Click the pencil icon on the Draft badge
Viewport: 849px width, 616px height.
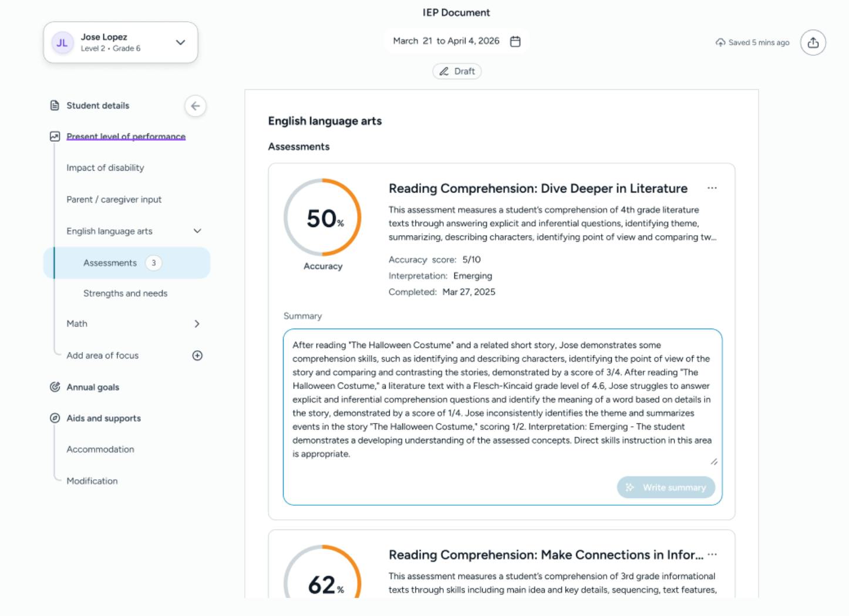pos(445,71)
